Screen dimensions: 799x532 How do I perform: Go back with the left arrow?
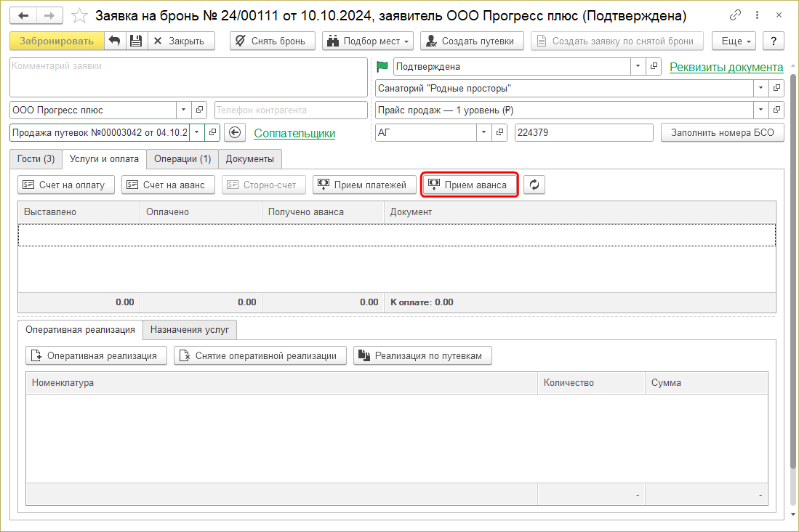coord(23,16)
